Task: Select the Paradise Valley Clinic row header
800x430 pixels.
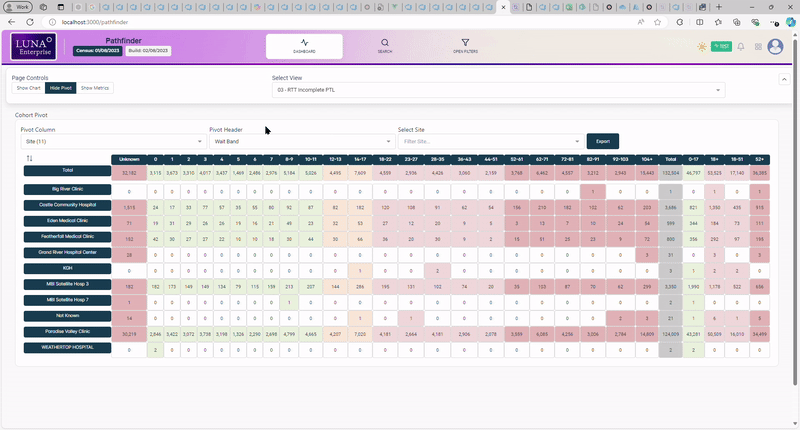Action: 68,331
